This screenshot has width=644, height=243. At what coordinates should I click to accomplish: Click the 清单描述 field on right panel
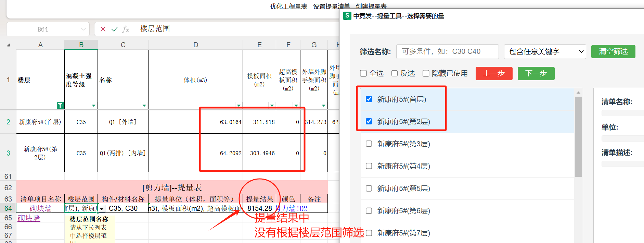pyautogui.click(x=623, y=164)
